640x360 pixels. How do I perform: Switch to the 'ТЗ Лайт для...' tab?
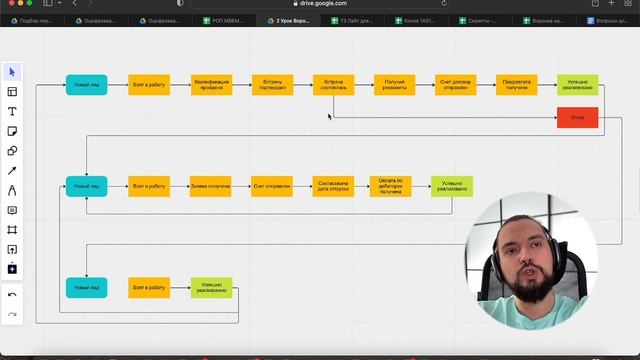coord(352,20)
